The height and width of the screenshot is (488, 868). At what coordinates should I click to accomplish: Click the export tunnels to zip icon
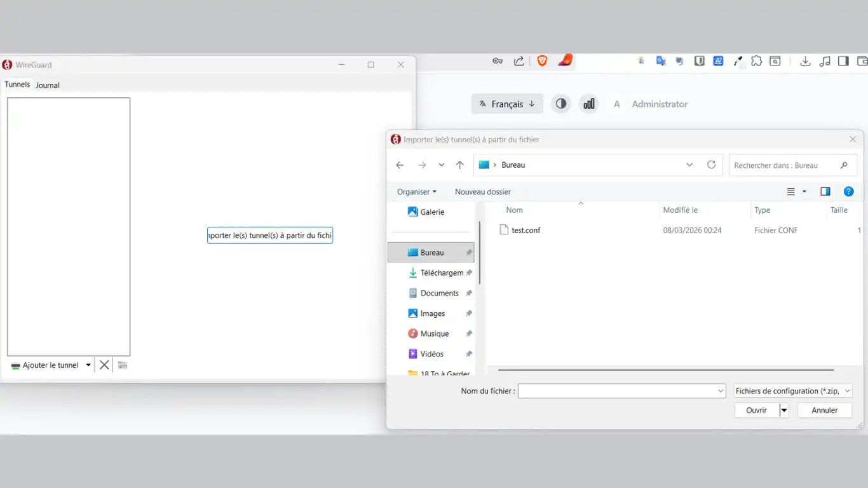123,365
